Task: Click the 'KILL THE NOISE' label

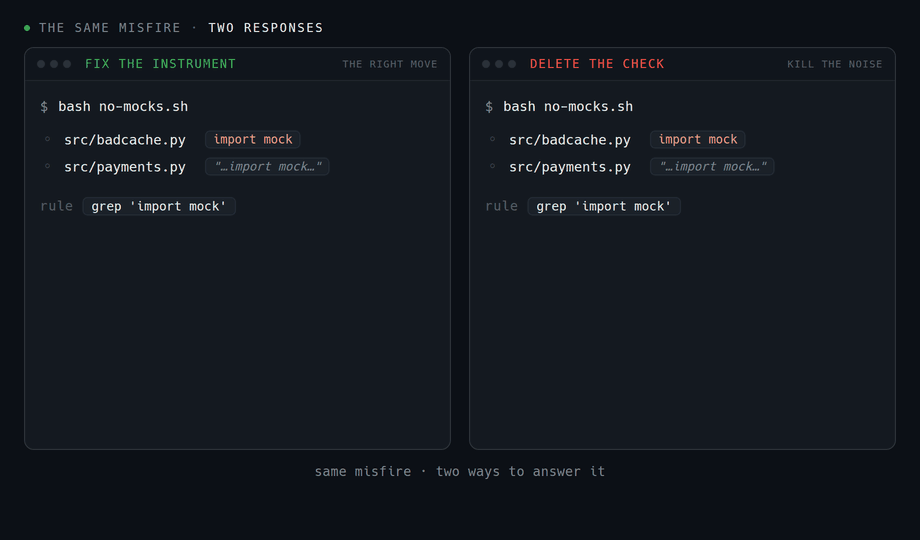Action: tap(834, 64)
